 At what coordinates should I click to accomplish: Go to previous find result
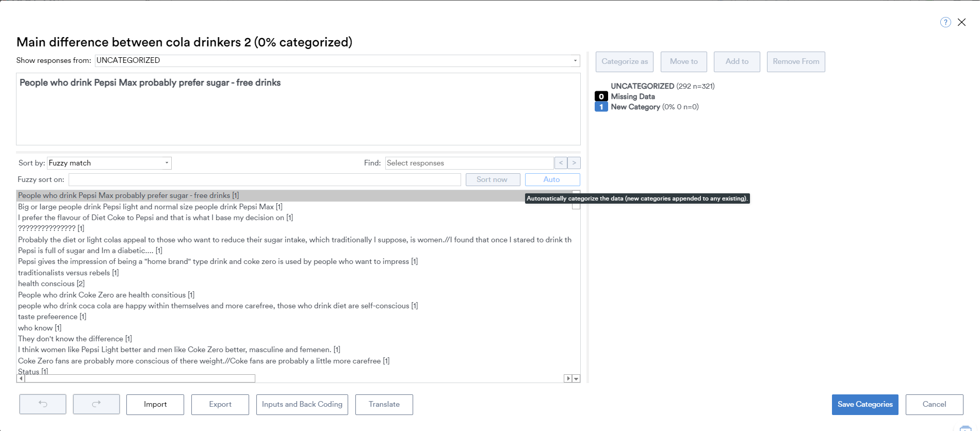click(561, 163)
